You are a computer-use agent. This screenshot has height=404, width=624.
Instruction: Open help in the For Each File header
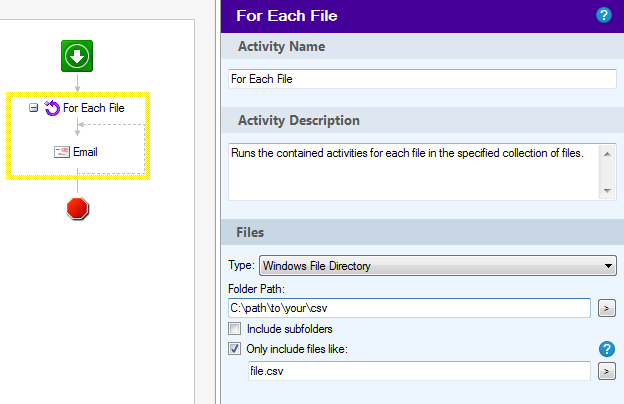point(604,16)
